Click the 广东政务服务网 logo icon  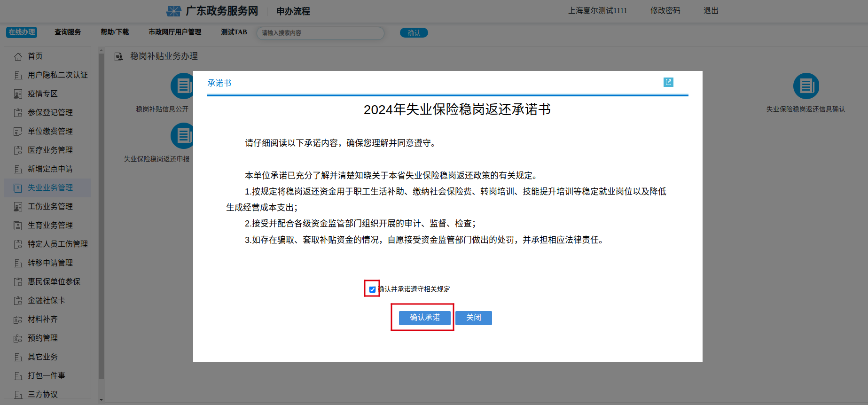coord(174,11)
